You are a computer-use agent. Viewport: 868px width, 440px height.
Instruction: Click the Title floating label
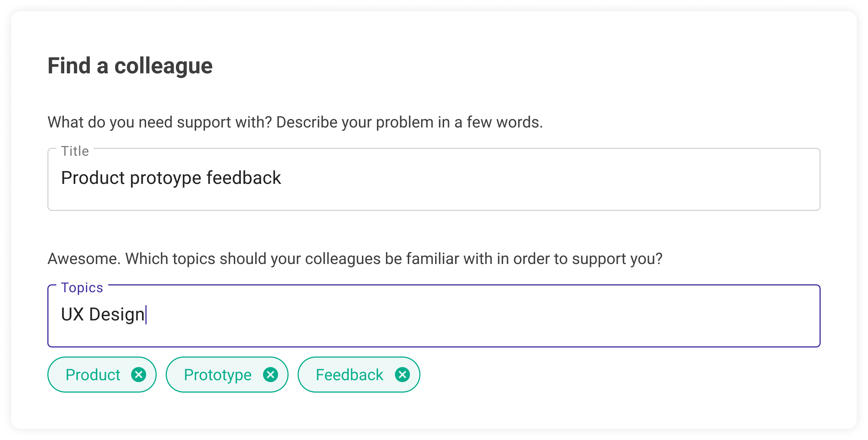point(75,151)
